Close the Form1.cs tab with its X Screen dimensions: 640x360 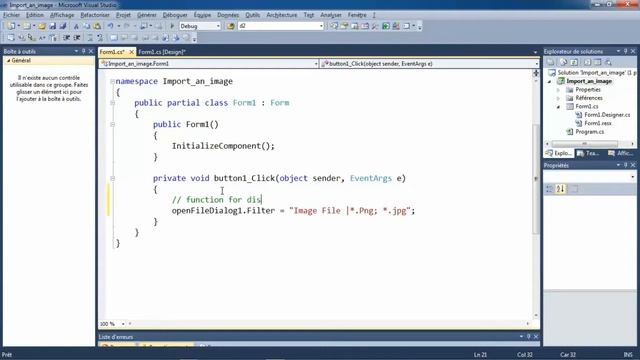click(x=131, y=52)
